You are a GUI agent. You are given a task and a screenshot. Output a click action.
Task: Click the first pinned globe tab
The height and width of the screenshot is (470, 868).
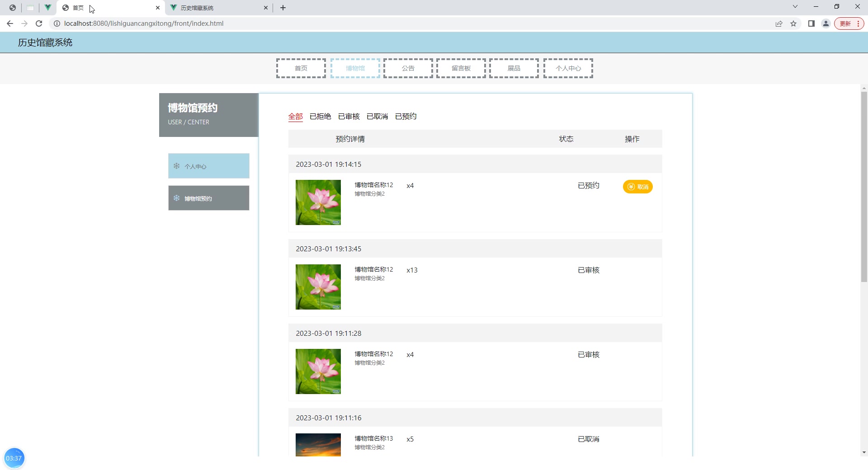point(13,8)
